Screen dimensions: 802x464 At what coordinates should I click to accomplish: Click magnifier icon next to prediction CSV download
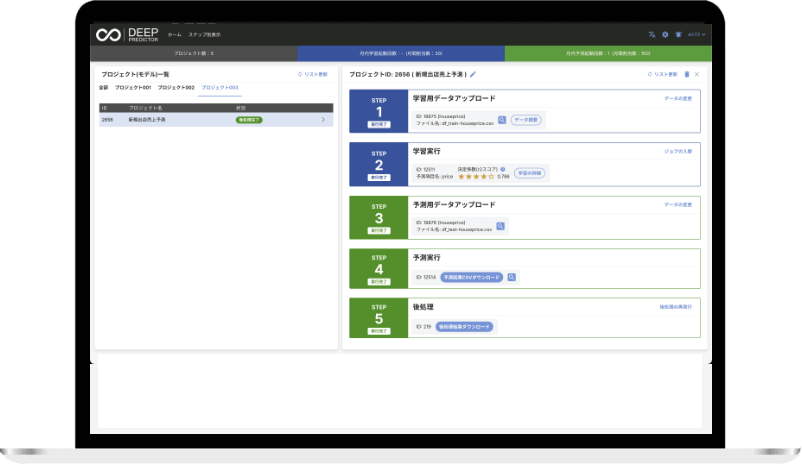coord(511,276)
